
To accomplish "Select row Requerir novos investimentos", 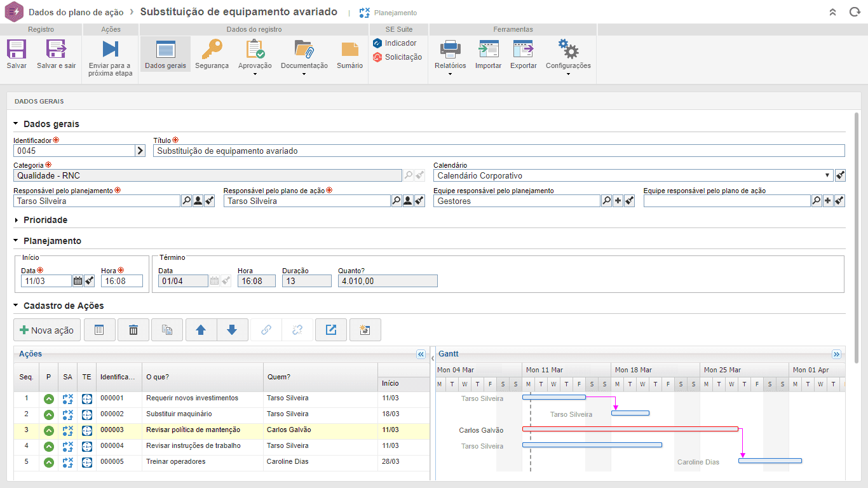I will (221, 398).
